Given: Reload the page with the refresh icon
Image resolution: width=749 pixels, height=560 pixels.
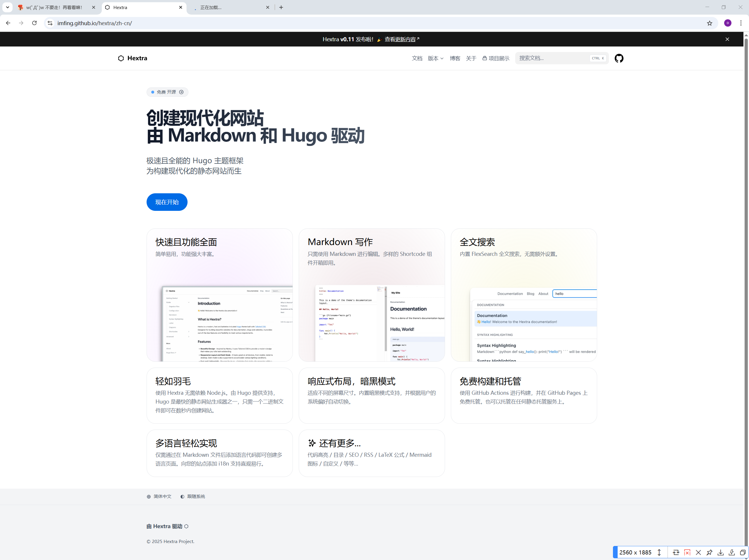Looking at the screenshot, I should click(x=34, y=23).
